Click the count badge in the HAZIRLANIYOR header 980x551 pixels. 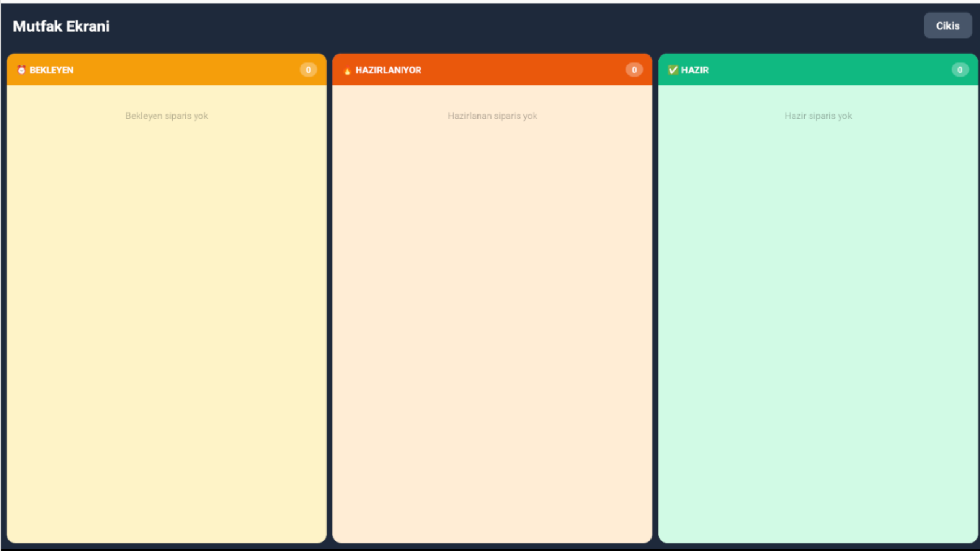tap(634, 70)
